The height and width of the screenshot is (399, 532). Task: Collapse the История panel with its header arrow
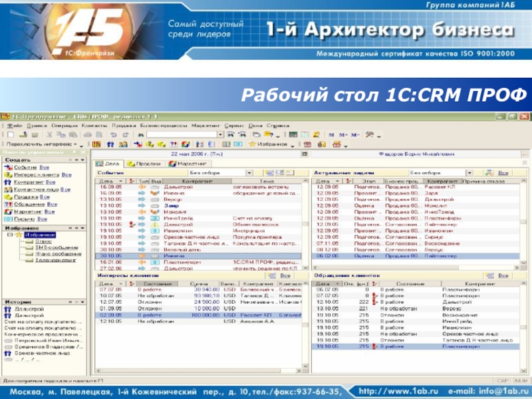82,302
